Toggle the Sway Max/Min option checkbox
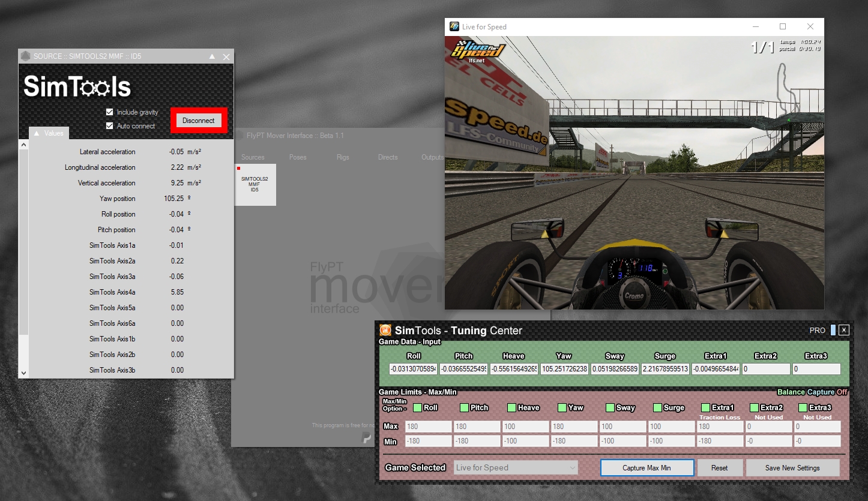The width and height of the screenshot is (868, 501). coord(610,407)
